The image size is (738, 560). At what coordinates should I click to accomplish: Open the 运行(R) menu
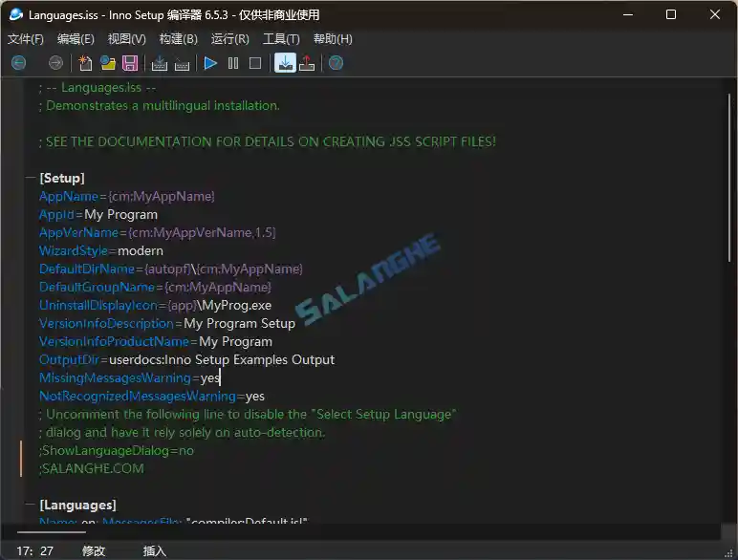point(230,39)
